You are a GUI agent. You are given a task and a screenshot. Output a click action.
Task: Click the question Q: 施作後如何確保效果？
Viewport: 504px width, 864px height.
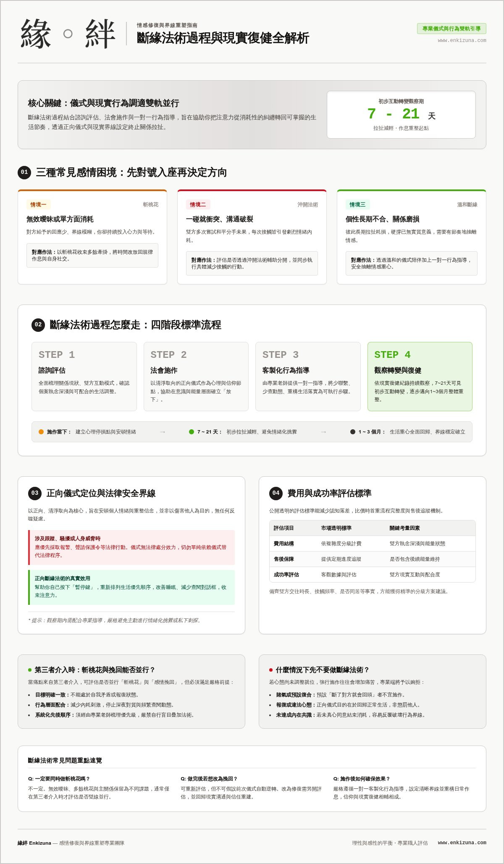pos(362,779)
